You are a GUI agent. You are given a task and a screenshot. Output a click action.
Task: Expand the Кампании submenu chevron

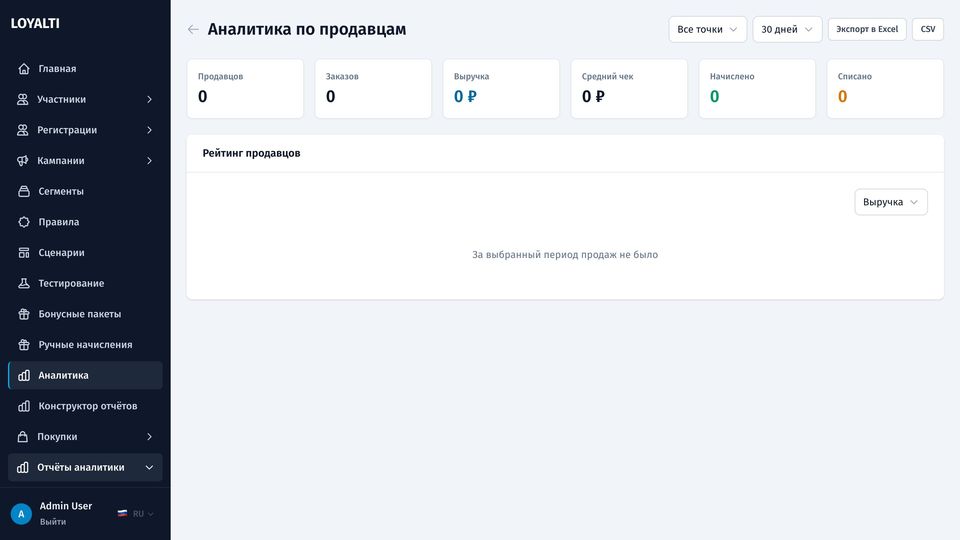click(149, 160)
